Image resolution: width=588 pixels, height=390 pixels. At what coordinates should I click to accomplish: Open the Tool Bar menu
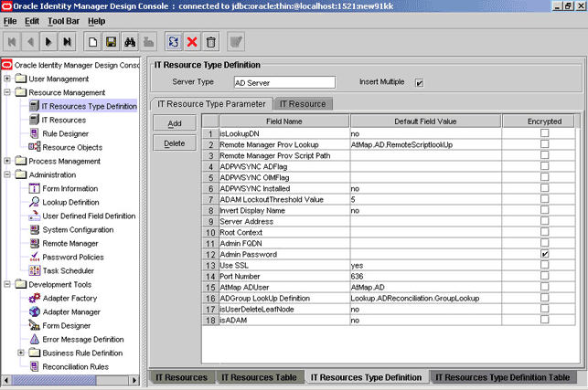click(63, 21)
